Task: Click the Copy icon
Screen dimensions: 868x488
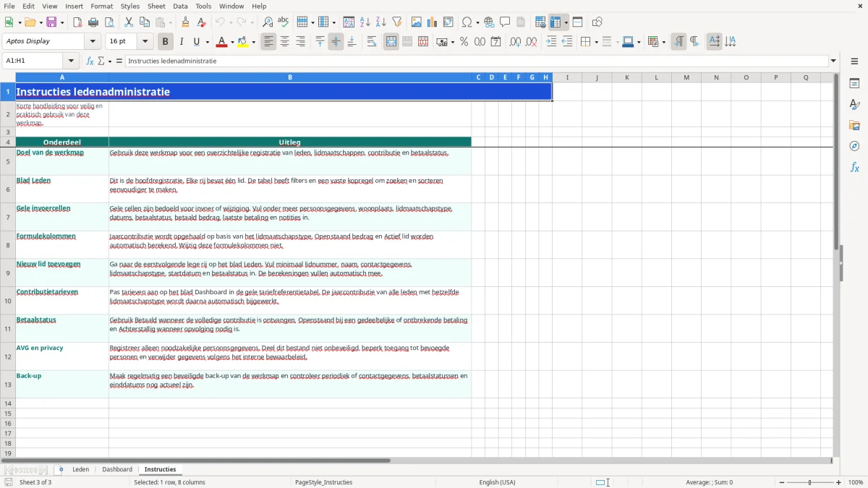Action: coord(145,22)
